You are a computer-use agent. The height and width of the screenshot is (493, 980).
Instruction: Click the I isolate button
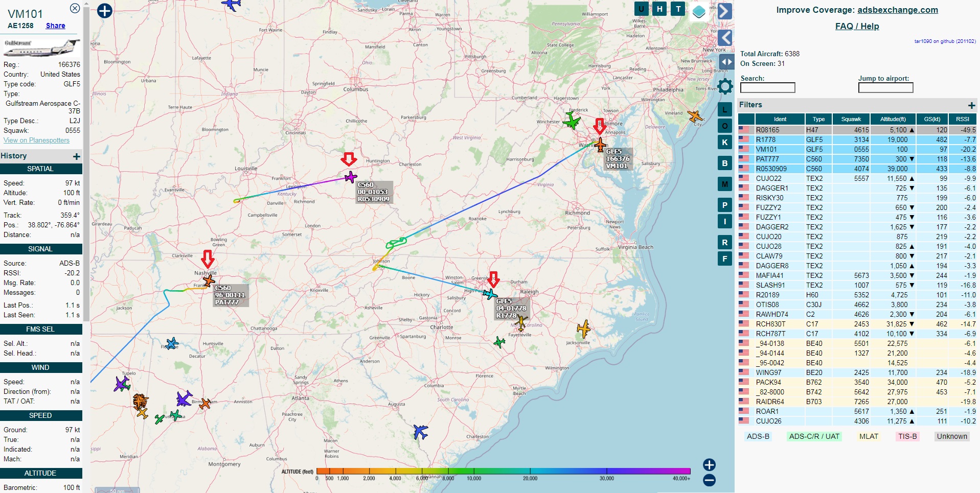click(725, 222)
